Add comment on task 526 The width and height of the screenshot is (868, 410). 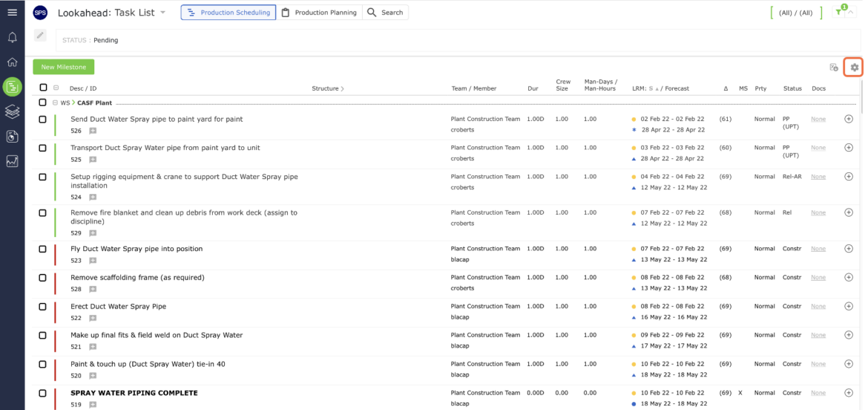point(93,131)
